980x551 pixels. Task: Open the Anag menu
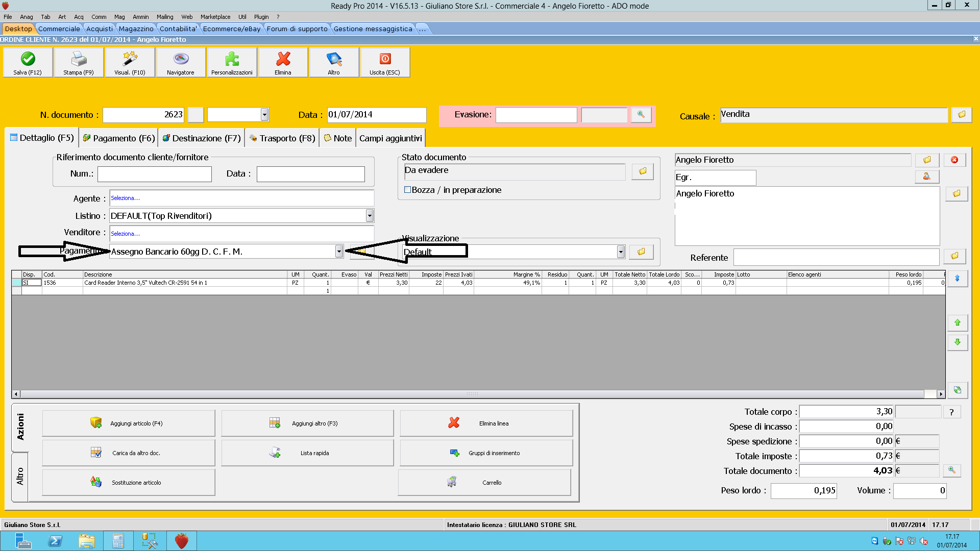(x=27, y=17)
